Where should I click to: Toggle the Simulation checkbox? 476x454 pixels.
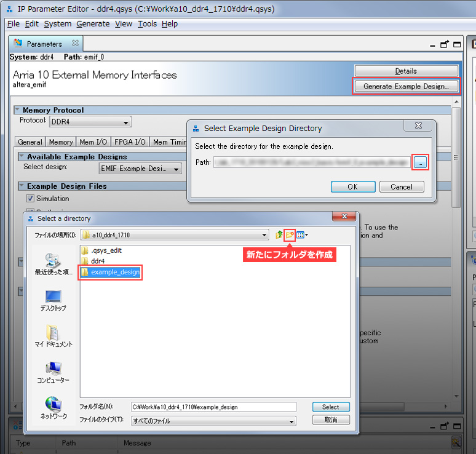(30, 199)
